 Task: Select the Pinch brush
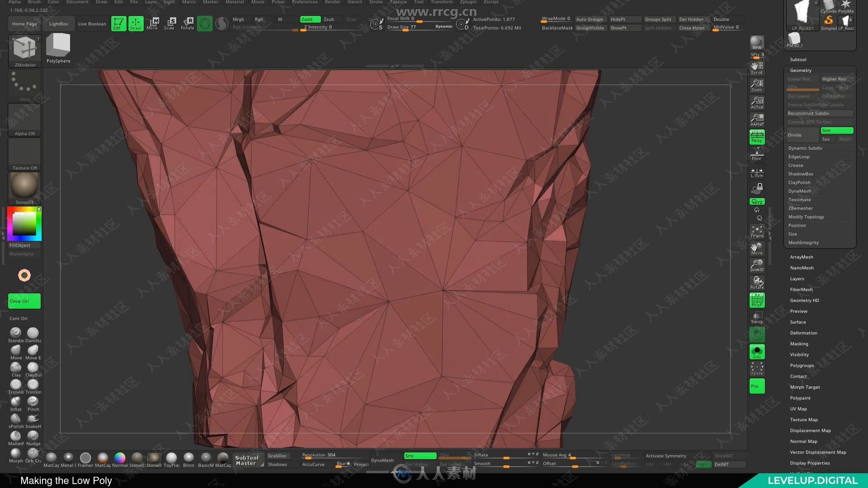[33, 404]
